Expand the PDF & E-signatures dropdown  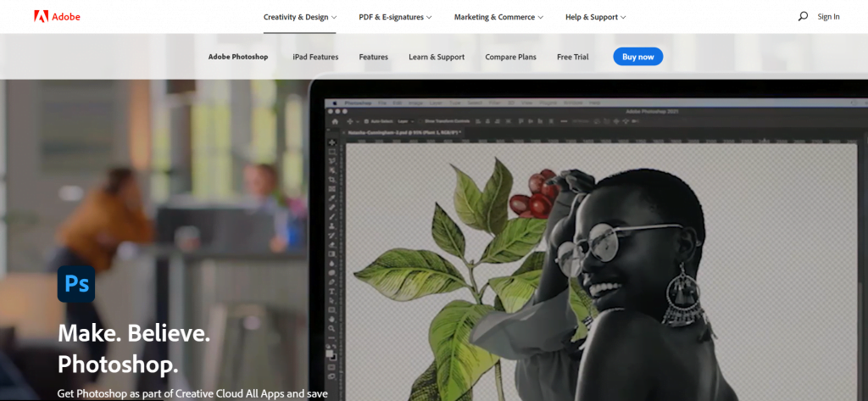point(395,17)
